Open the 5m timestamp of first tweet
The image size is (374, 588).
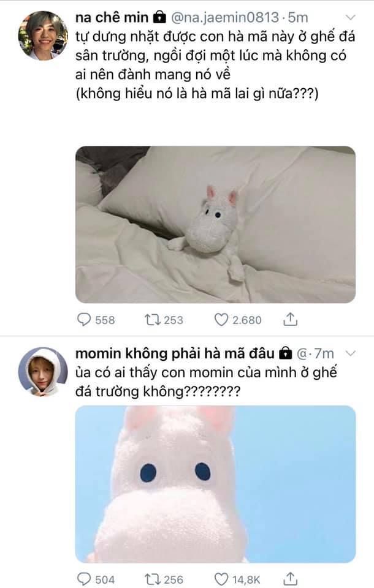pyautogui.click(x=298, y=17)
